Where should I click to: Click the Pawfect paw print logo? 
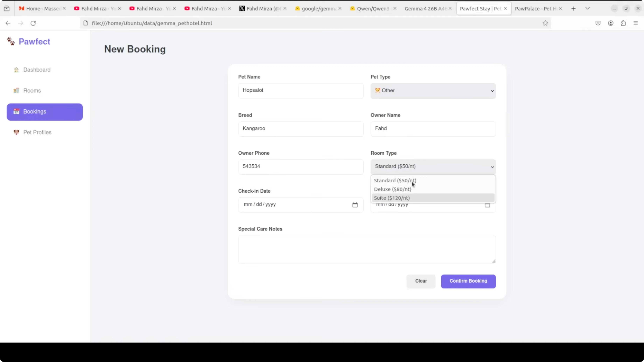tap(11, 41)
